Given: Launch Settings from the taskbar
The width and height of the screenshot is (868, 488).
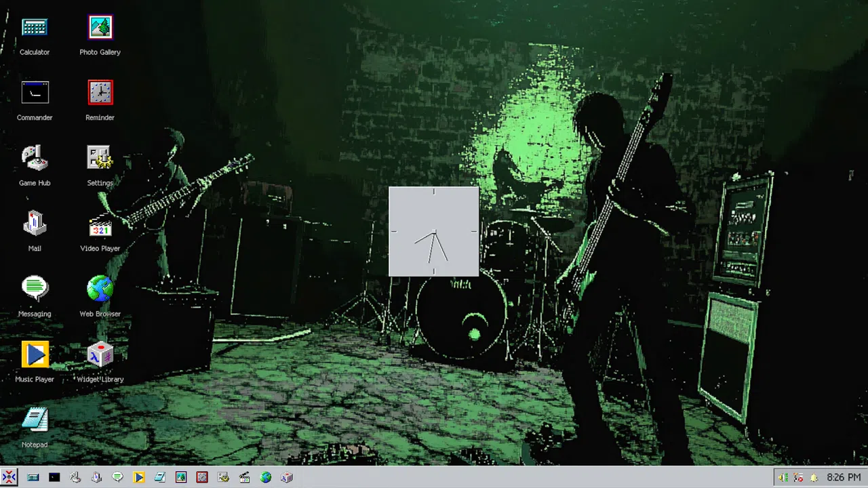Looking at the screenshot, I should pos(222,477).
